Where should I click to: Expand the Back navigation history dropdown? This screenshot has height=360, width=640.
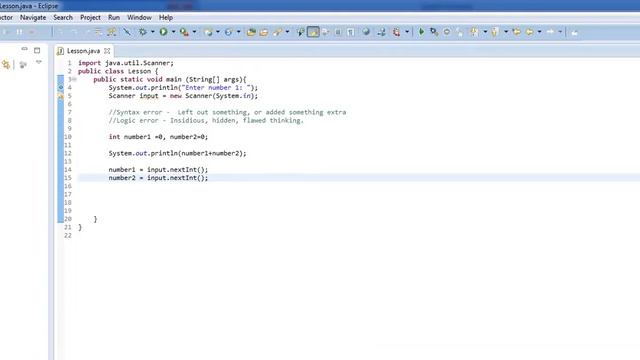(539, 32)
